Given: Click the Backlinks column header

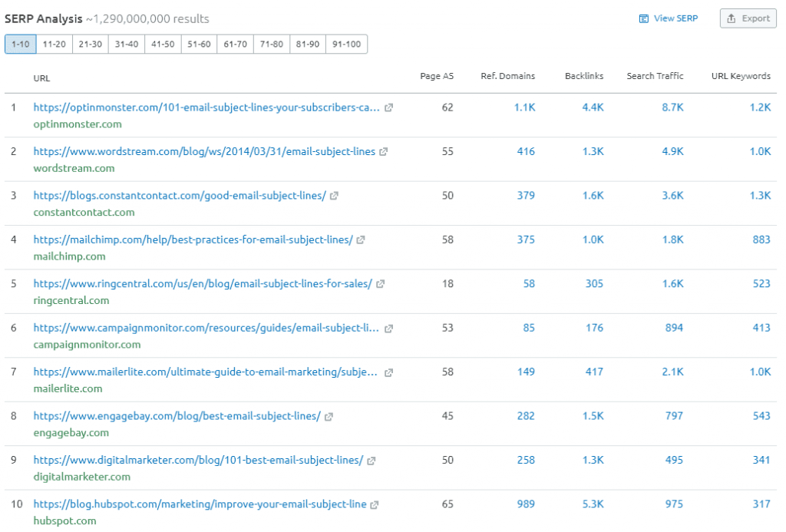Looking at the screenshot, I should click(584, 76).
